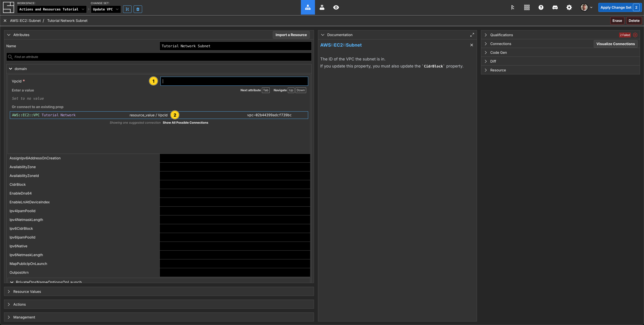The width and height of the screenshot is (644, 325).
Task: Collapse the domain attribute group
Action: [x=11, y=69]
